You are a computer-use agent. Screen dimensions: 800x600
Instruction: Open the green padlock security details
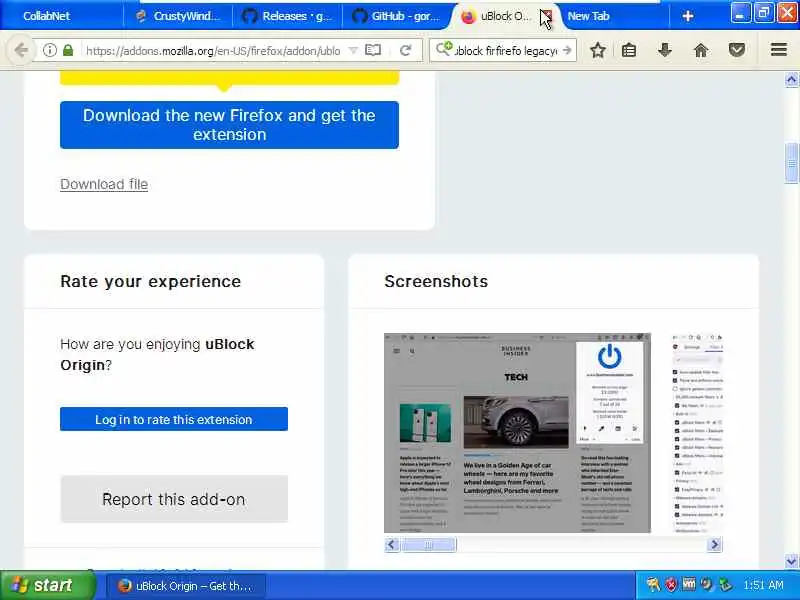[x=68, y=50]
